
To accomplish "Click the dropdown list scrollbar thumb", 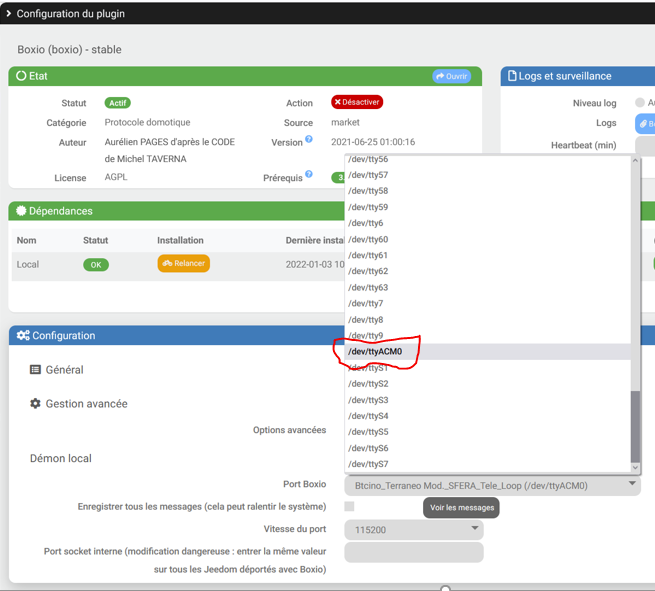I will 635,427.
